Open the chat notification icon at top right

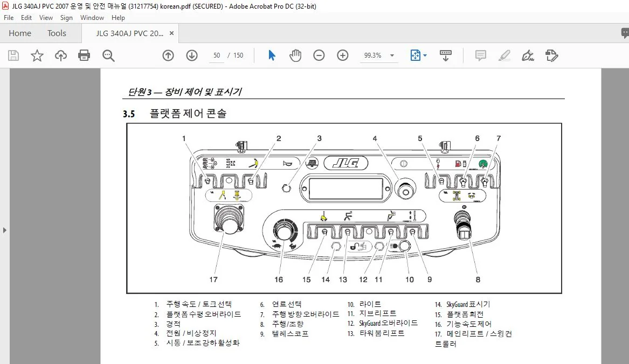[625, 33]
